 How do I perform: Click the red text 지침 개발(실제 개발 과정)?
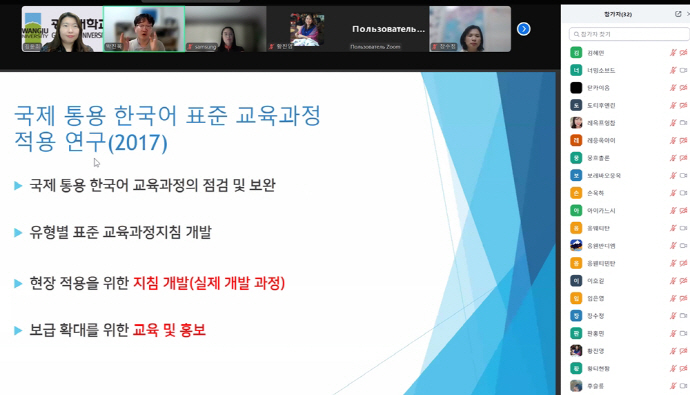[x=209, y=283]
